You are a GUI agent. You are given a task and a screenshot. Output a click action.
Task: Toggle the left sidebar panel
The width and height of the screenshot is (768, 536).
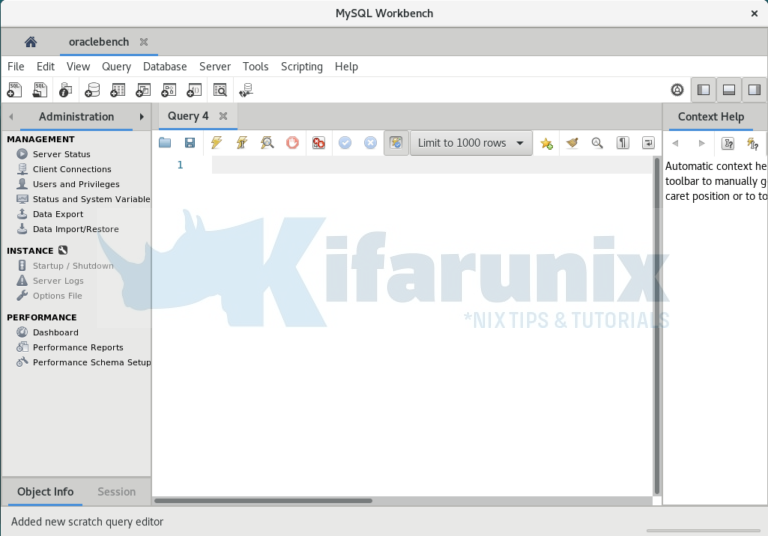point(703,90)
